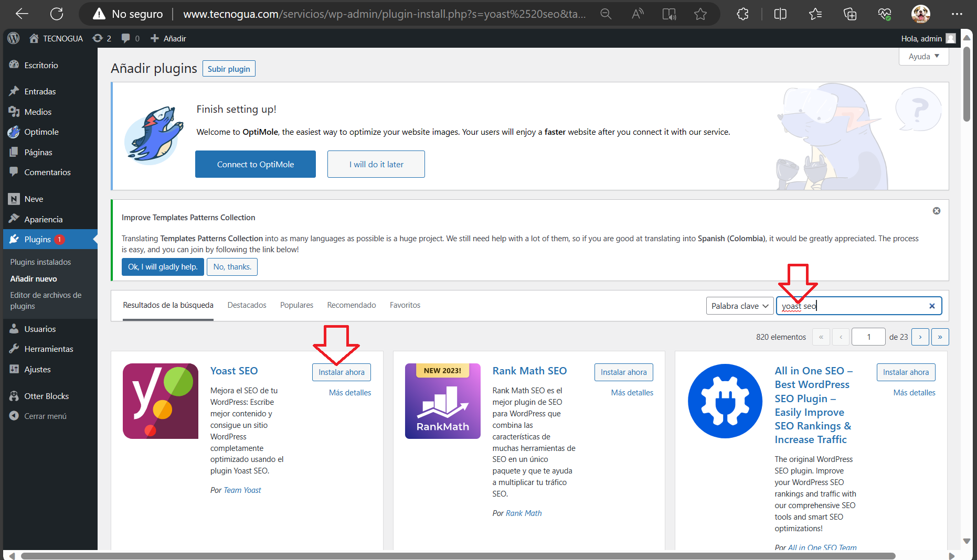The height and width of the screenshot is (560, 977).
Task: Add page to favorites star icon
Action: (x=700, y=14)
